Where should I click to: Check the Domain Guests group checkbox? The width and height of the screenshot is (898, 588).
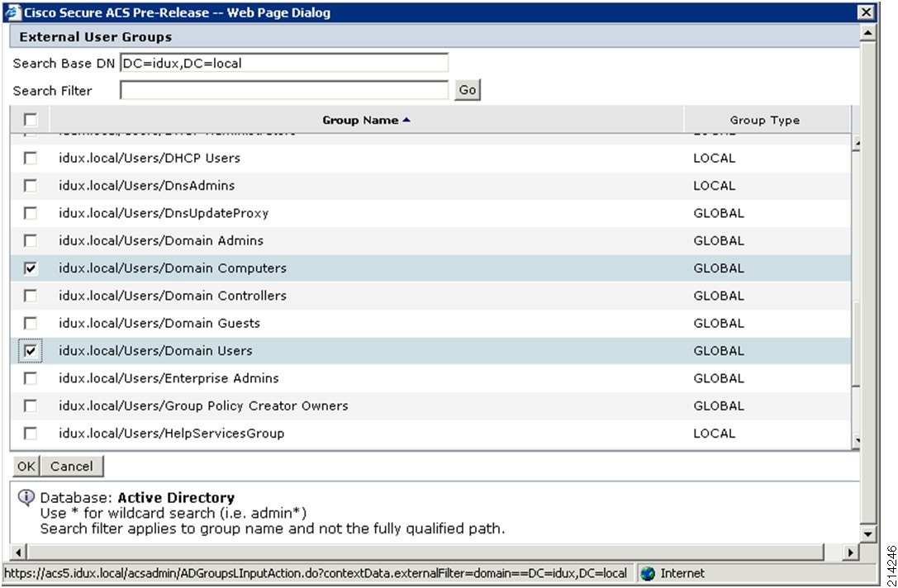coord(31,323)
